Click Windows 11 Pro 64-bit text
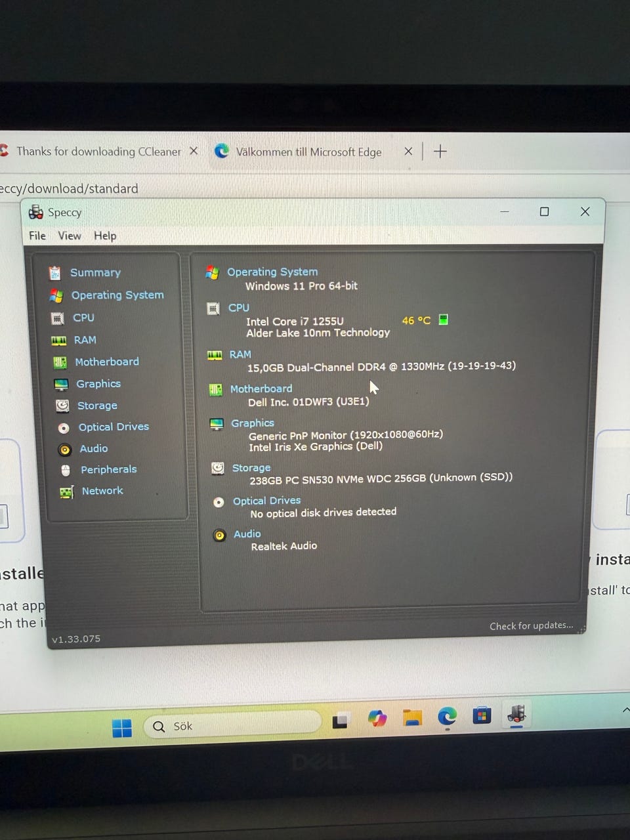Viewport: 630px width, 840px height. pos(301,286)
